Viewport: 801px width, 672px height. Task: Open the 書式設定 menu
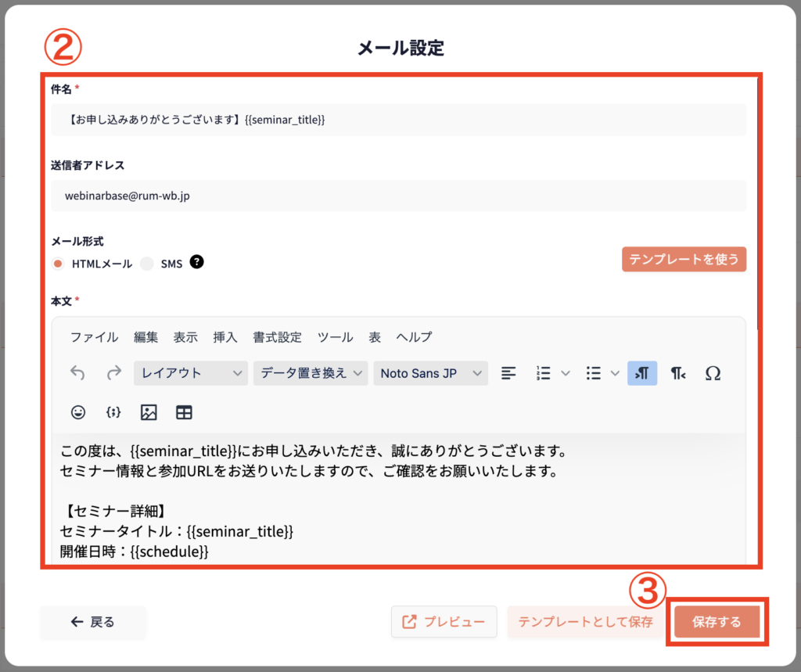(277, 337)
